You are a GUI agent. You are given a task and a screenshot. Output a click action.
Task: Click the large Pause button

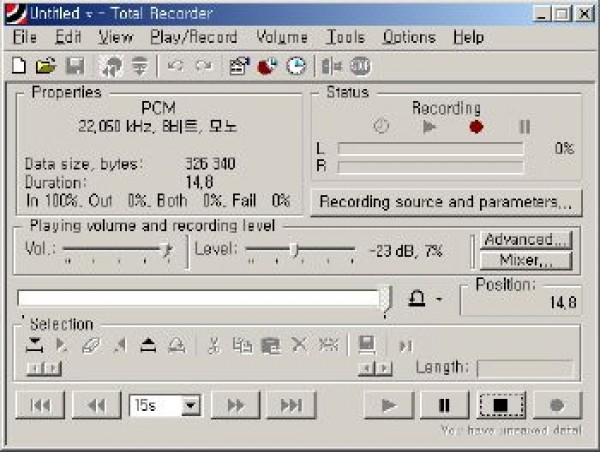click(x=444, y=405)
